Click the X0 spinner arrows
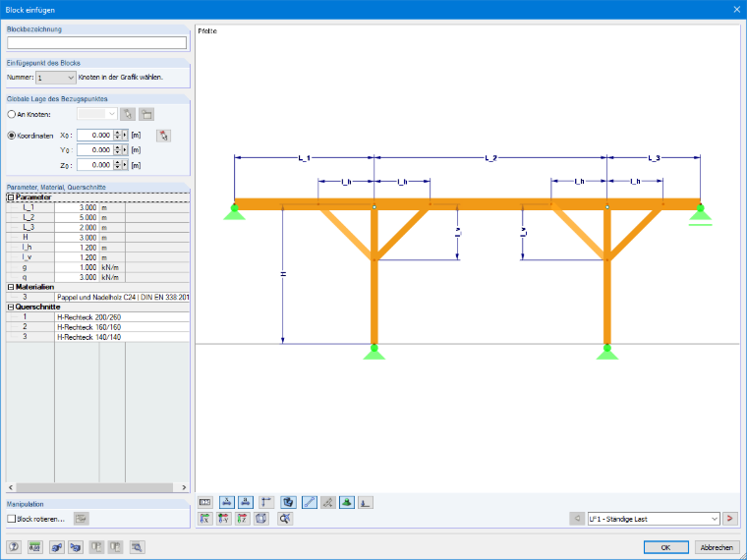 click(118, 136)
